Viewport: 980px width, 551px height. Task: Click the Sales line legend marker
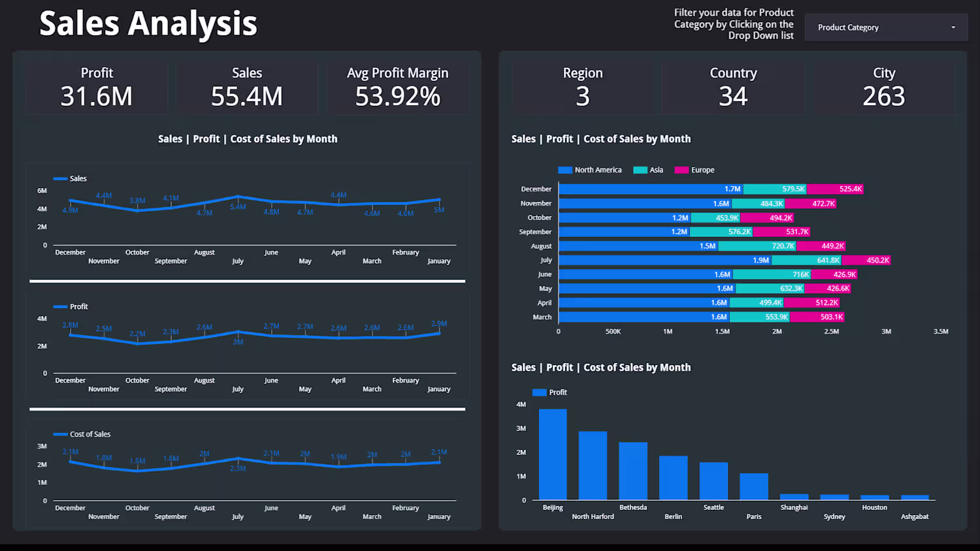point(60,179)
